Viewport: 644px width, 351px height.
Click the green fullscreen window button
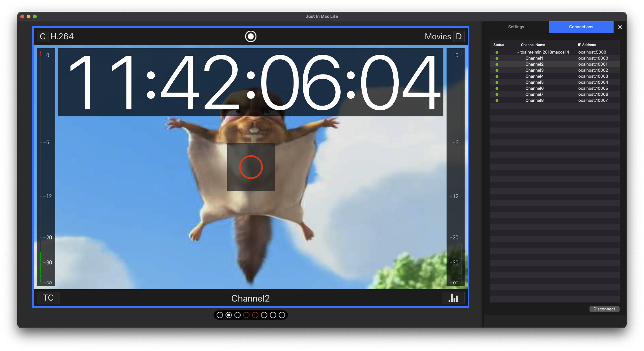pos(35,16)
